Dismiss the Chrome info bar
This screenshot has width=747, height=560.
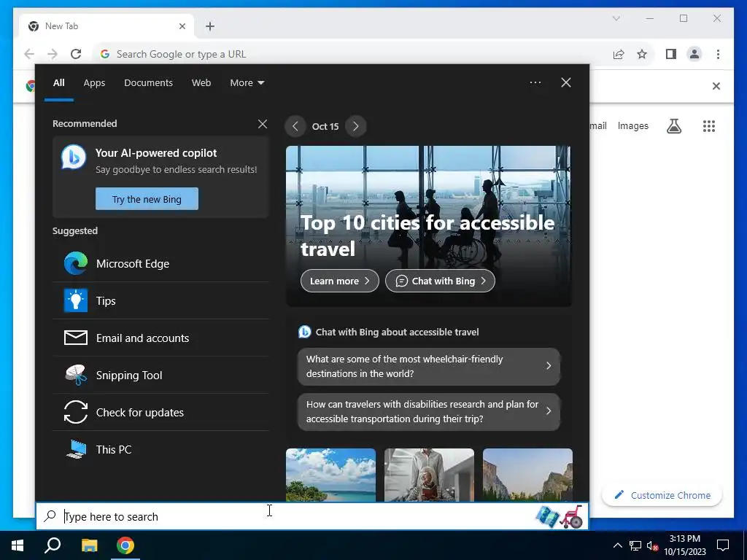716,86
